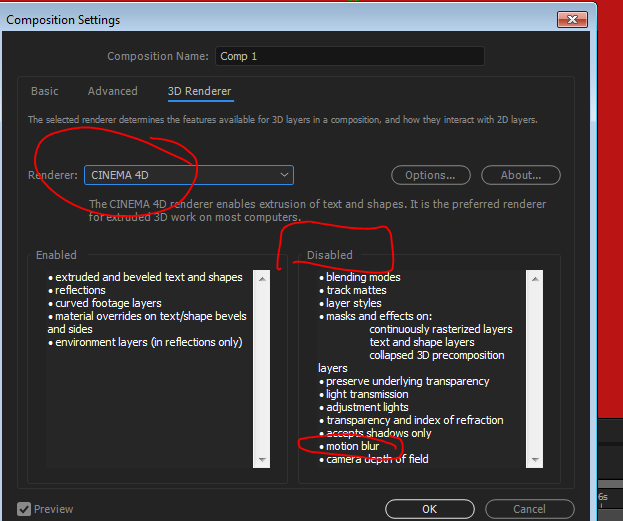The height and width of the screenshot is (521, 623).
Task: Click the Disabled list scroll down arrow
Action: pos(535,459)
